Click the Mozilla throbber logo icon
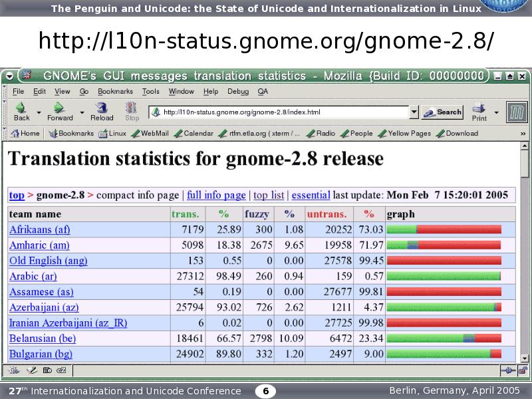532x399 pixels. [516, 112]
